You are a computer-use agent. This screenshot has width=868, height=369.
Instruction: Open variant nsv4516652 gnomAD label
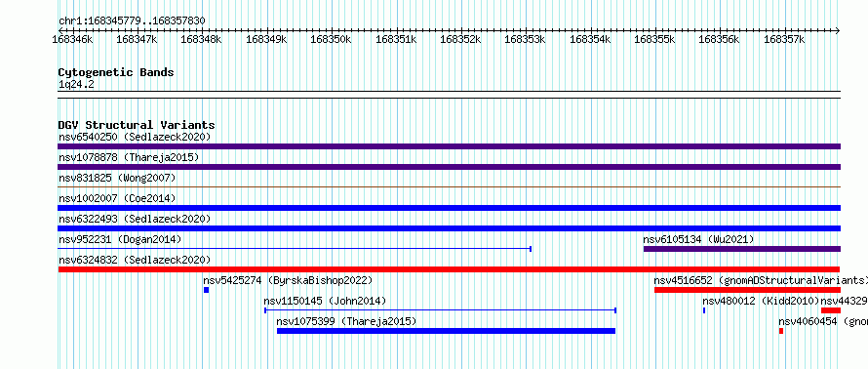(x=761, y=280)
